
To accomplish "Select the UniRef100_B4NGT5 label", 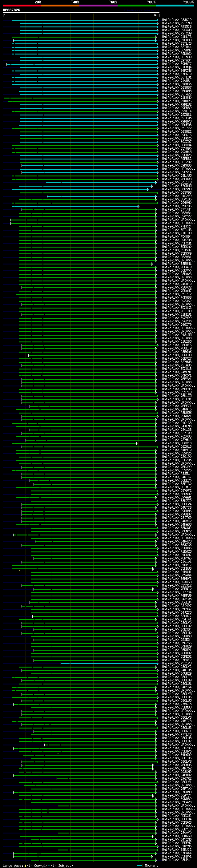I will pyautogui.click(x=177, y=410).
